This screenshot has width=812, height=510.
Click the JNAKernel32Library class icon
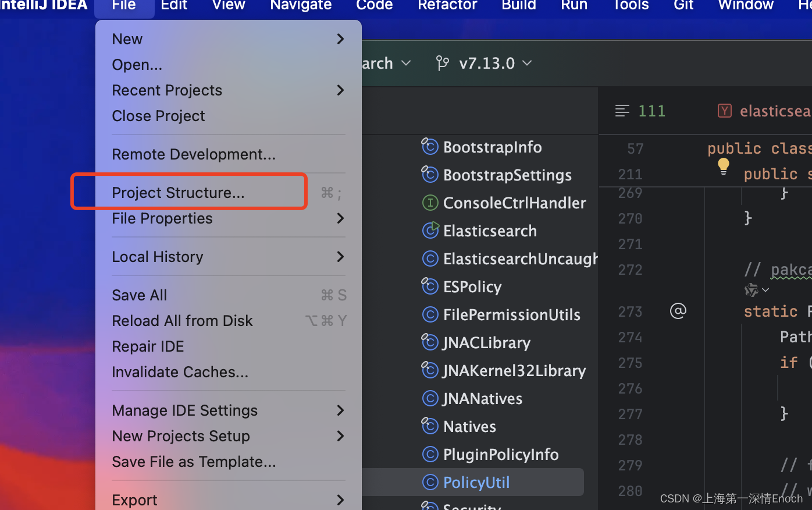(429, 370)
